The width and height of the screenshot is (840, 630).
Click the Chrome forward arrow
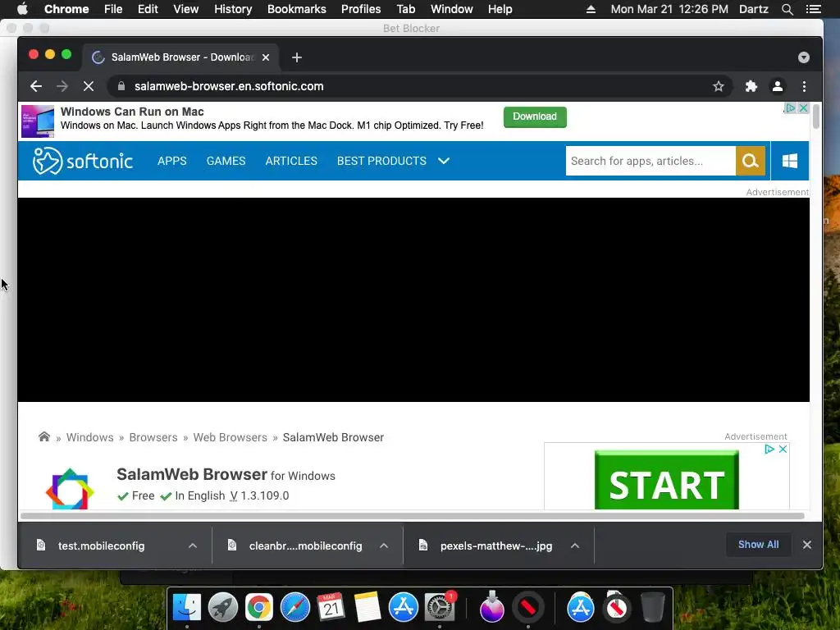point(62,86)
